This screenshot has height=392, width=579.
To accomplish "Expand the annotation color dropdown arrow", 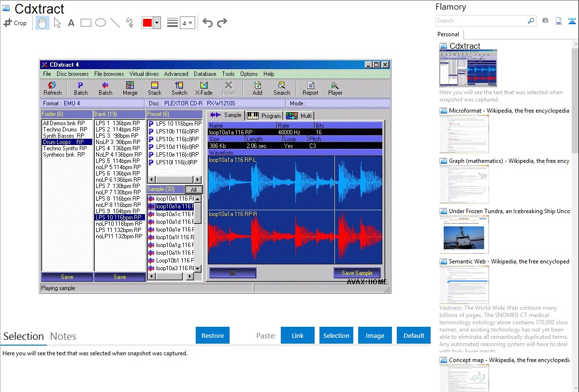I will click(x=157, y=23).
